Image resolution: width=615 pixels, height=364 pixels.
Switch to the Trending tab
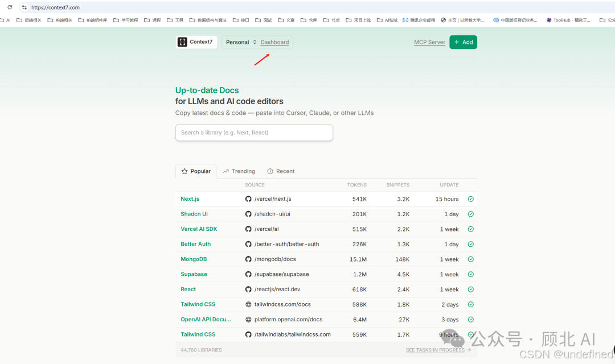coord(239,171)
